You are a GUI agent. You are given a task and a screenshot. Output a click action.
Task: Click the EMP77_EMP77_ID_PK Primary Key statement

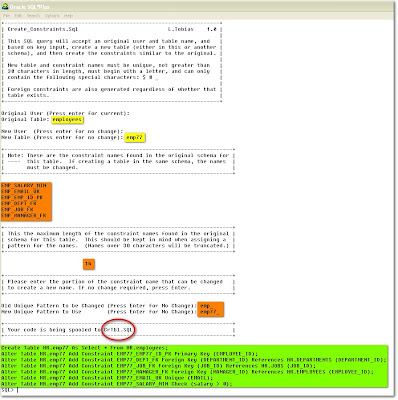point(129,354)
